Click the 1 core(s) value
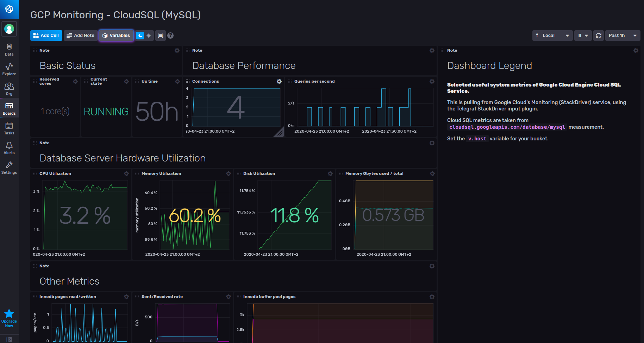The image size is (644, 343). pos(55,111)
